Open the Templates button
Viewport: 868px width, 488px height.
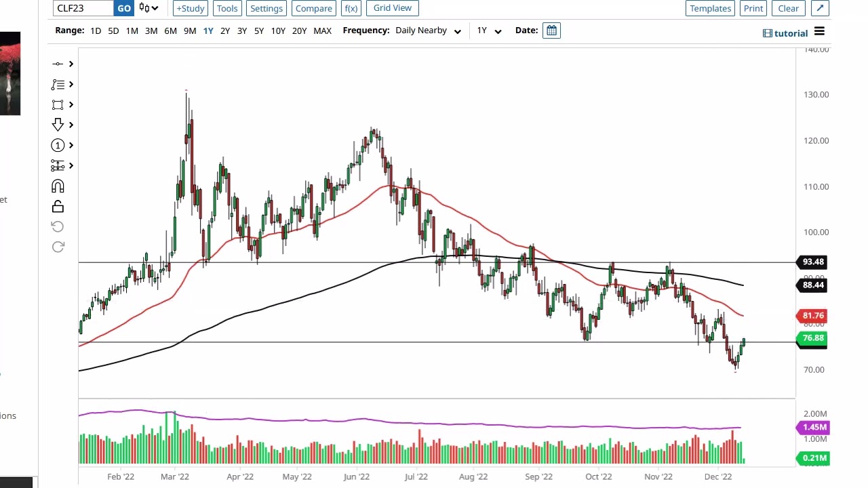(x=711, y=8)
